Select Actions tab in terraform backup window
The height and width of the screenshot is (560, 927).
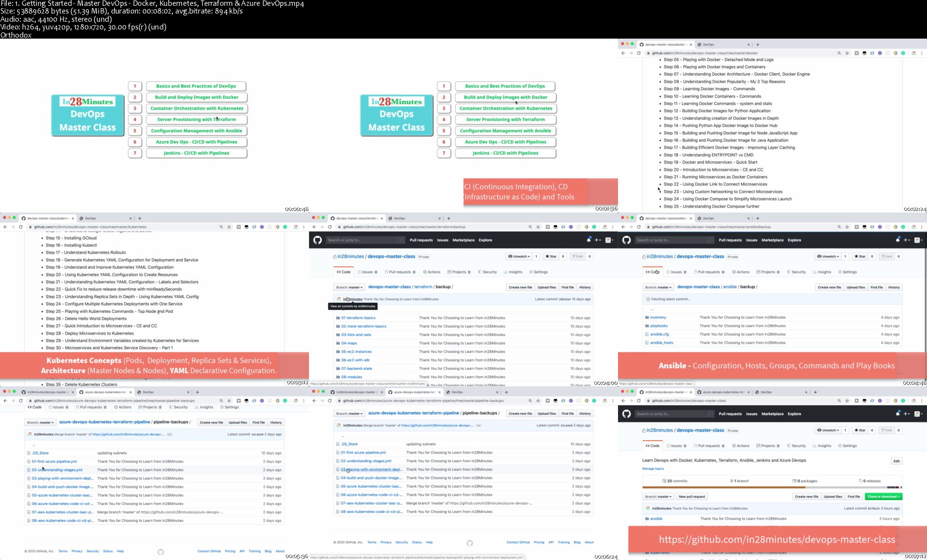click(432, 272)
